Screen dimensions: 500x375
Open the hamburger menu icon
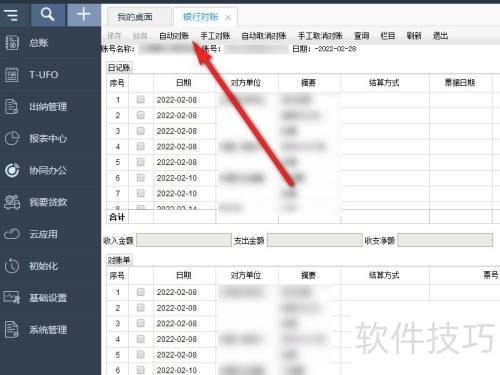[x=12, y=15]
